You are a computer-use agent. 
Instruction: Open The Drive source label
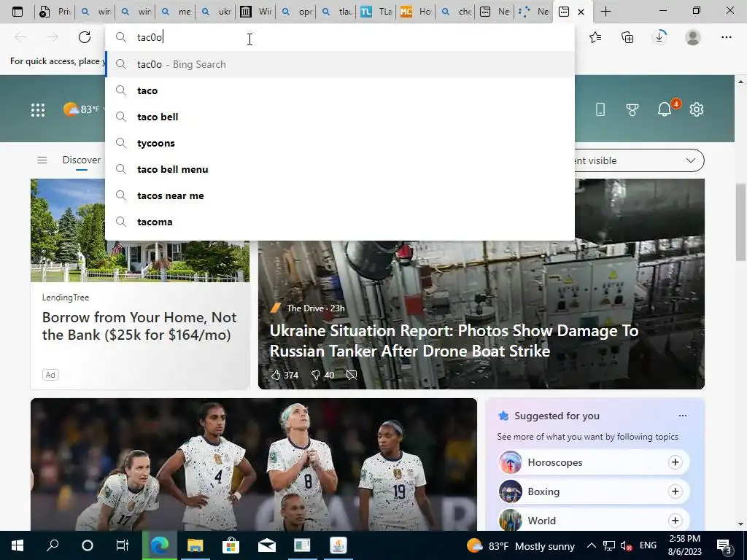tap(305, 308)
